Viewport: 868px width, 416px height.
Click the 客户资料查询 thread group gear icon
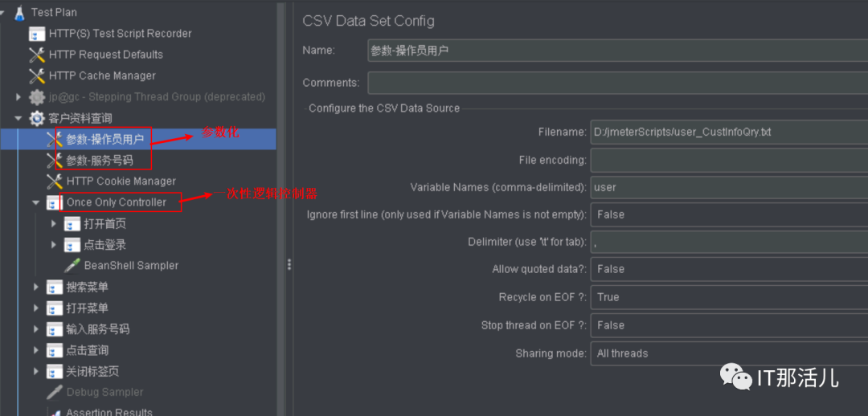[x=37, y=118]
